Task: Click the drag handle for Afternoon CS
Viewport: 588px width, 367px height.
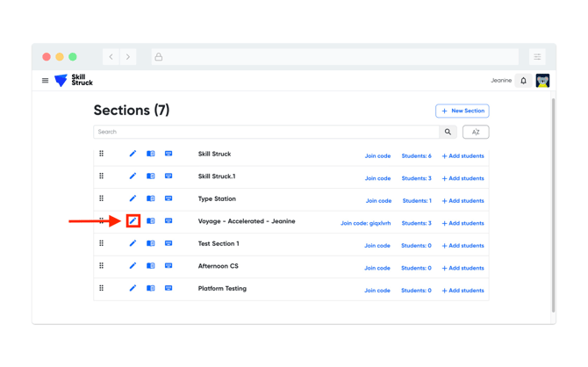Action: click(x=102, y=266)
